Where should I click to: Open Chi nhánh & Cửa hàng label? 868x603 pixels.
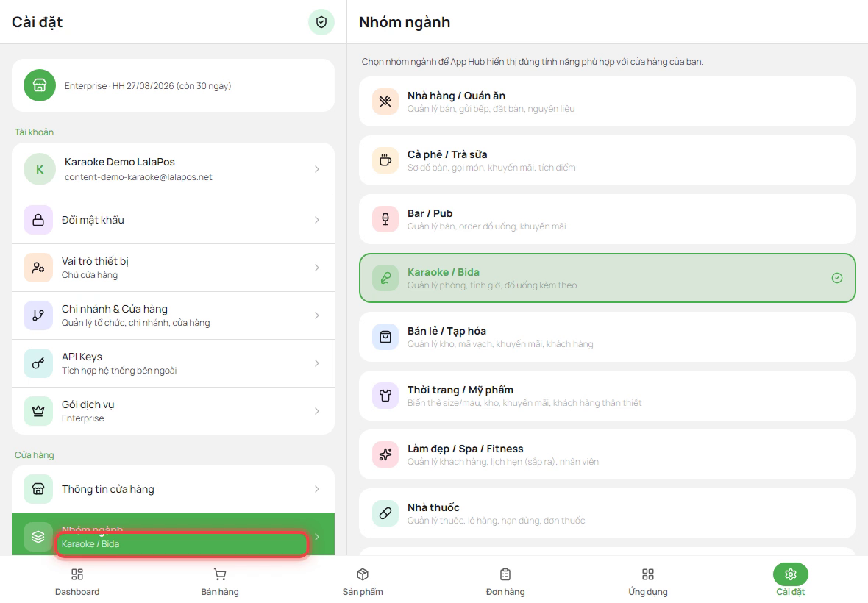(x=115, y=309)
